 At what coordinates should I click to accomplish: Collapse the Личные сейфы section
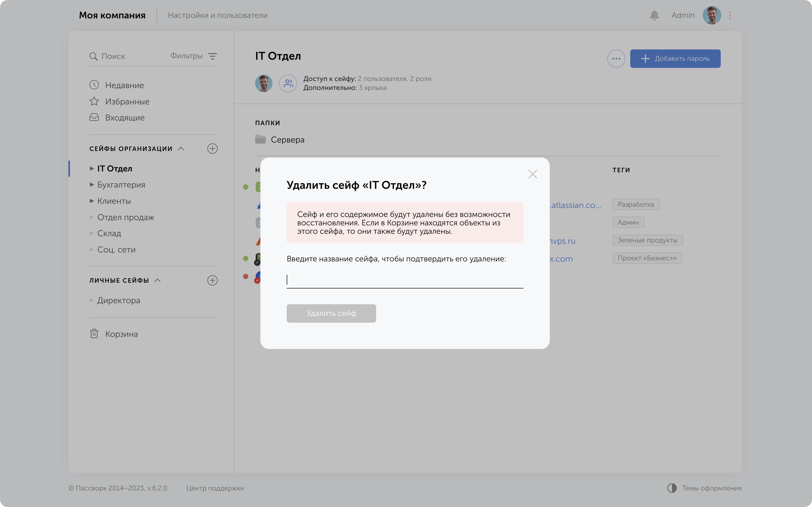click(x=157, y=280)
